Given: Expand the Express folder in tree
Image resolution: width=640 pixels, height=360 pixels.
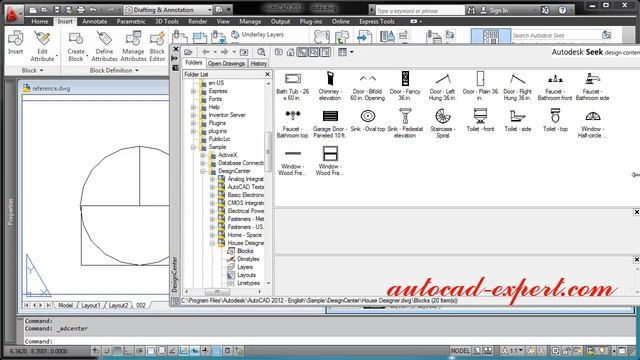Looking at the screenshot, I should pos(193,91).
